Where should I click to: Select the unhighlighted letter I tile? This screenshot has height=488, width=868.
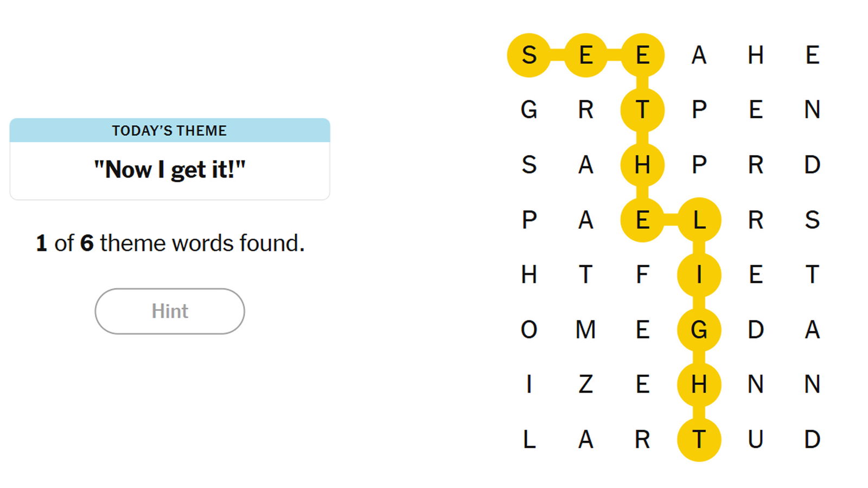pos(529,384)
